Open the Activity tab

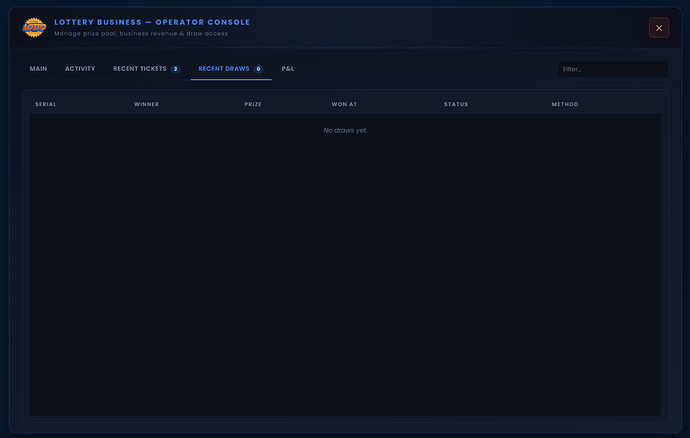click(x=80, y=69)
